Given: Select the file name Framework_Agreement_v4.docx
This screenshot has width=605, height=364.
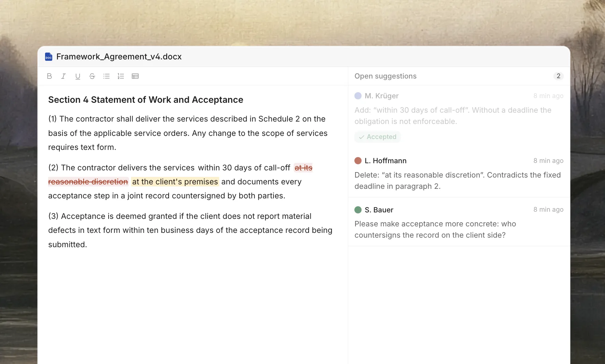Looking at the screenshot, I should click(119, 57).
